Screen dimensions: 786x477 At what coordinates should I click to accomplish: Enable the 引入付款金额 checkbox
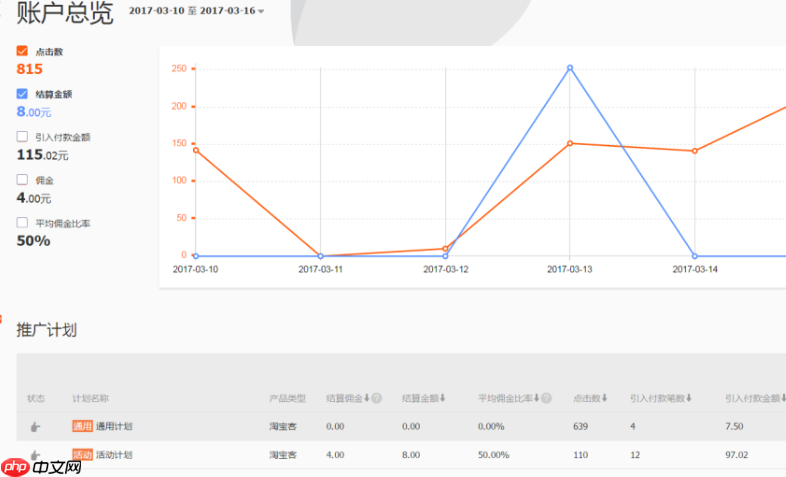point(22,137)
